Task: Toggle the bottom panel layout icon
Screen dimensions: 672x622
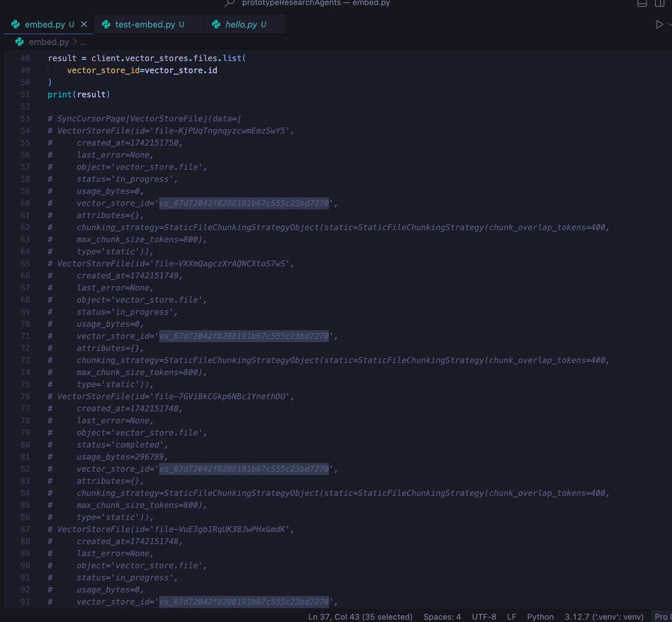Action: pos(642,3)
